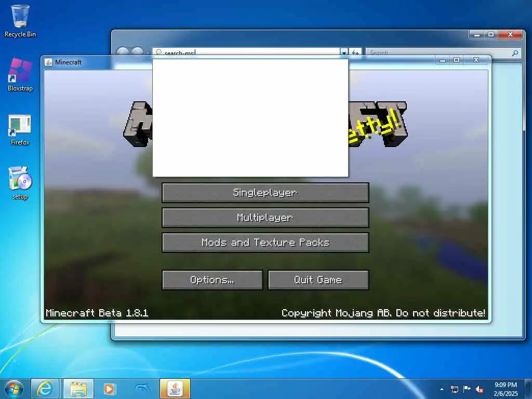Click the Singleplayer button
The width and height of the screenshot is (532, 399).
tap(265, 193)
